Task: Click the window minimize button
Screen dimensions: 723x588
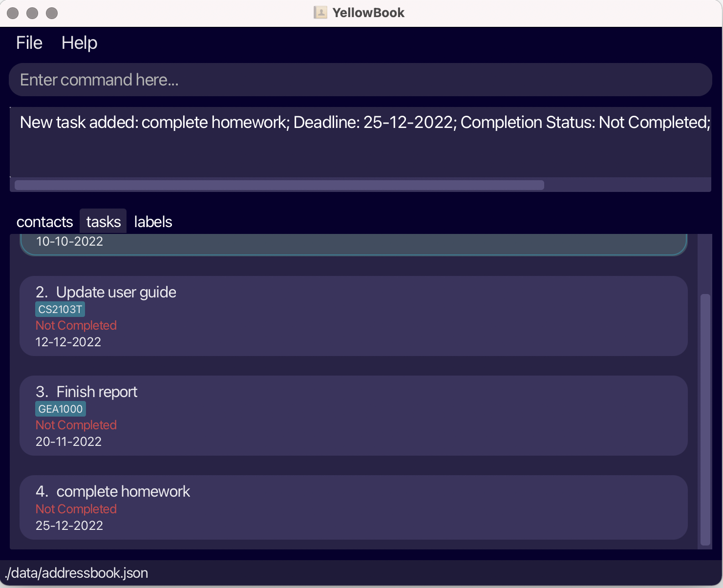Action: click(x=32, y=13)
